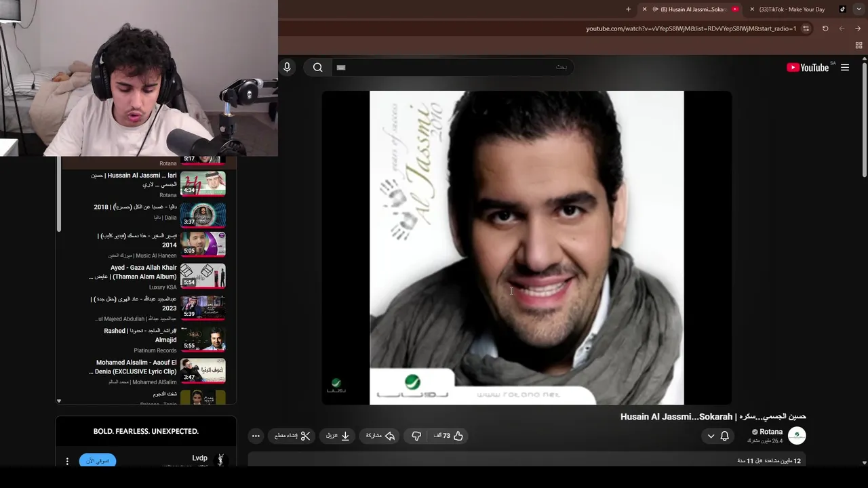868x488 pixels.
Task: Download the video with download button
Action: 338,436
